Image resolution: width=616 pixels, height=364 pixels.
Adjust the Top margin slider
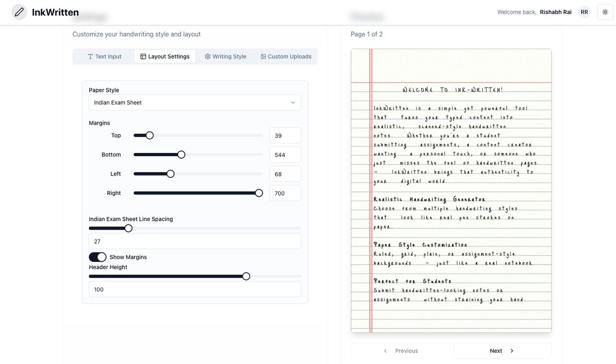[150, 136]
